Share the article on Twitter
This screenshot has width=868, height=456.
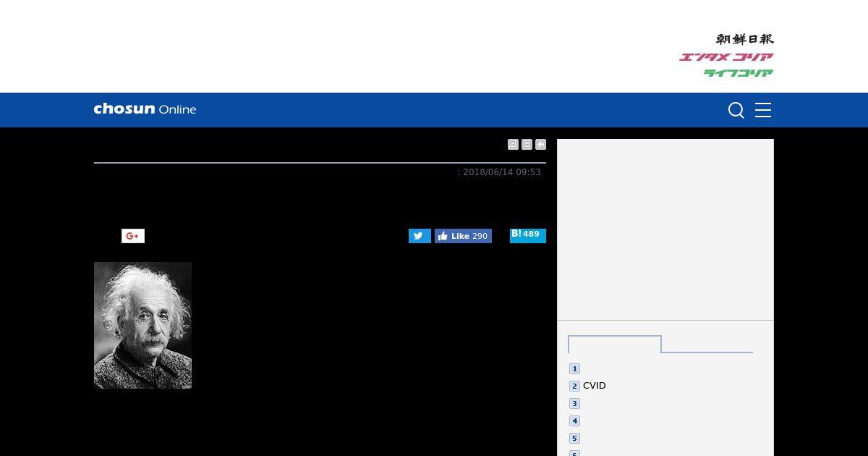pos(420,236)
